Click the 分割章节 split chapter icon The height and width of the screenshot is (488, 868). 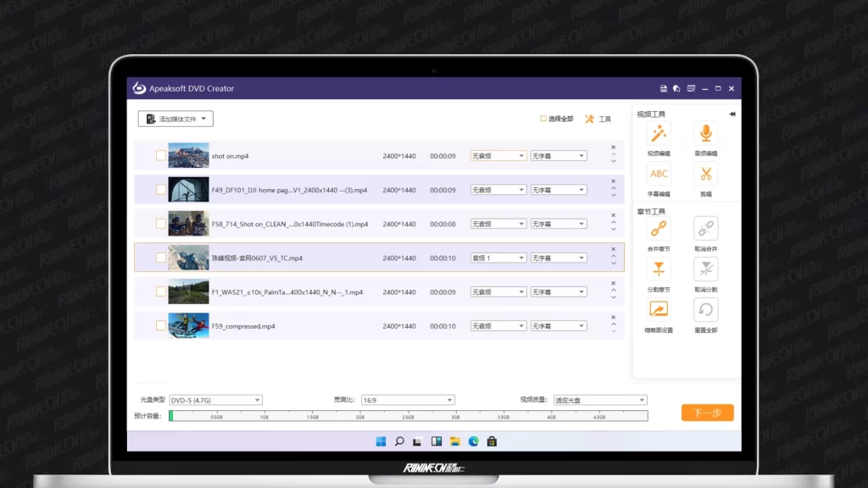(659, 269)
